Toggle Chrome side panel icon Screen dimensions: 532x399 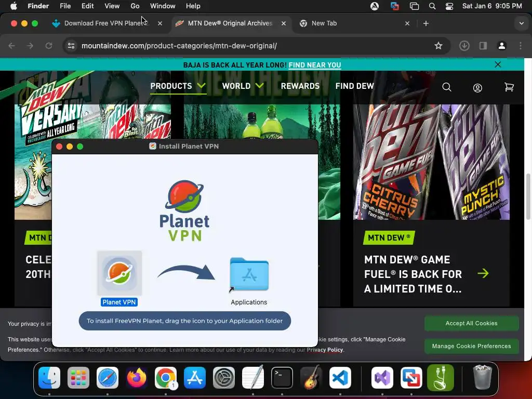pyautogui.click(x=483, y=46)
